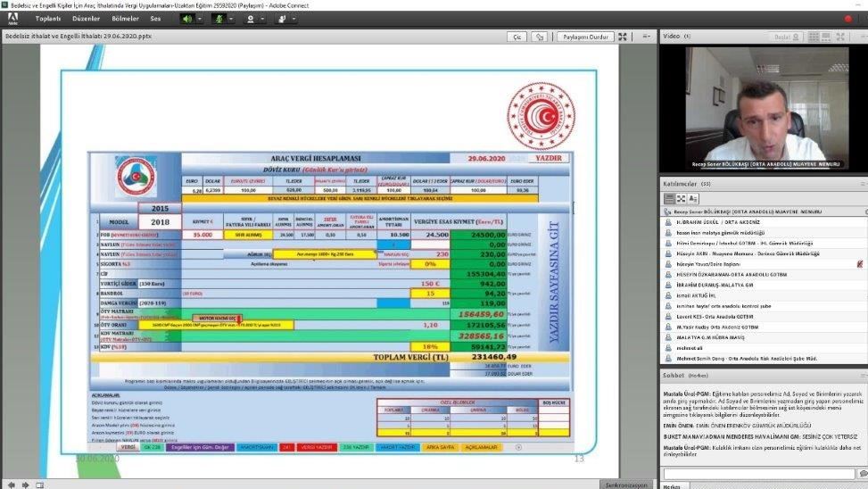Click the Çiz button in share pod
This screenshot has height=489, width=868.
517,37
